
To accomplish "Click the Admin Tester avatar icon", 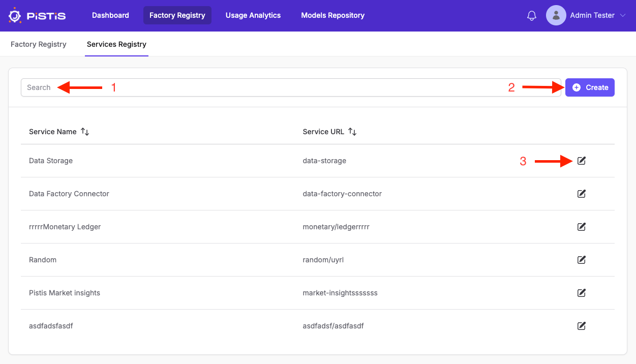I will pyautogui.click(x=556, y=15).
